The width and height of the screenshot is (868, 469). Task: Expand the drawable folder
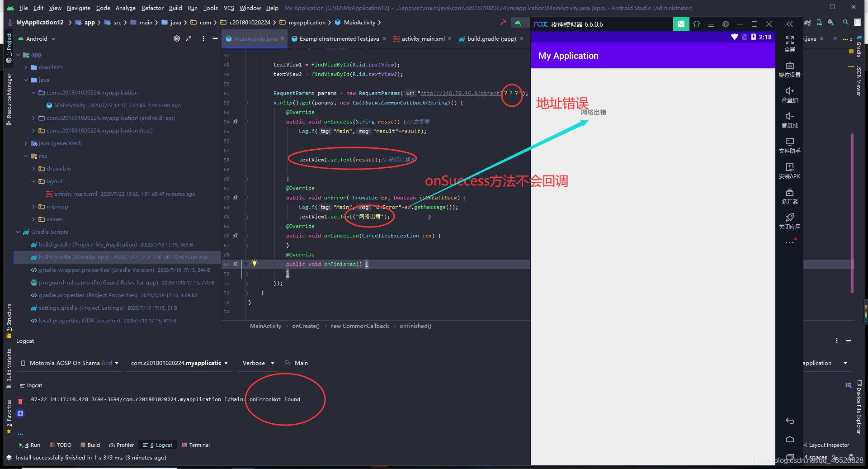coord(34,169)
